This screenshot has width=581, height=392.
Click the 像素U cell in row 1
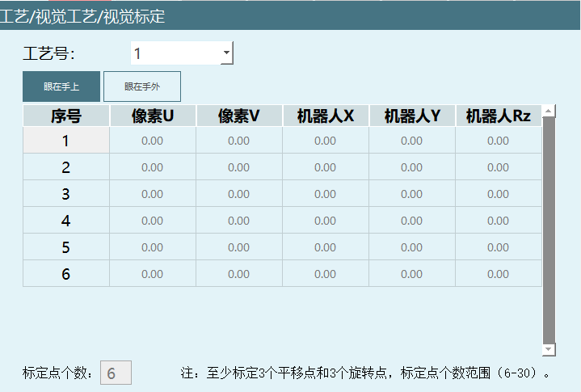point(153,141)
